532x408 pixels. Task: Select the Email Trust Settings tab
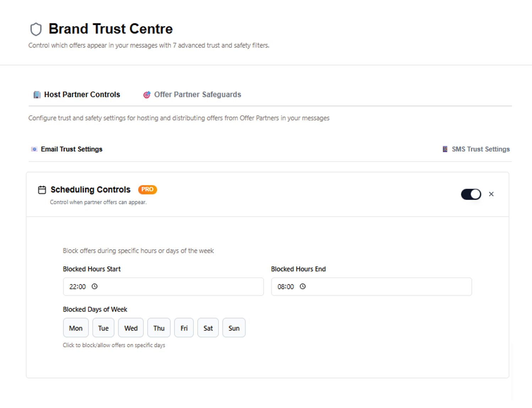71,149
